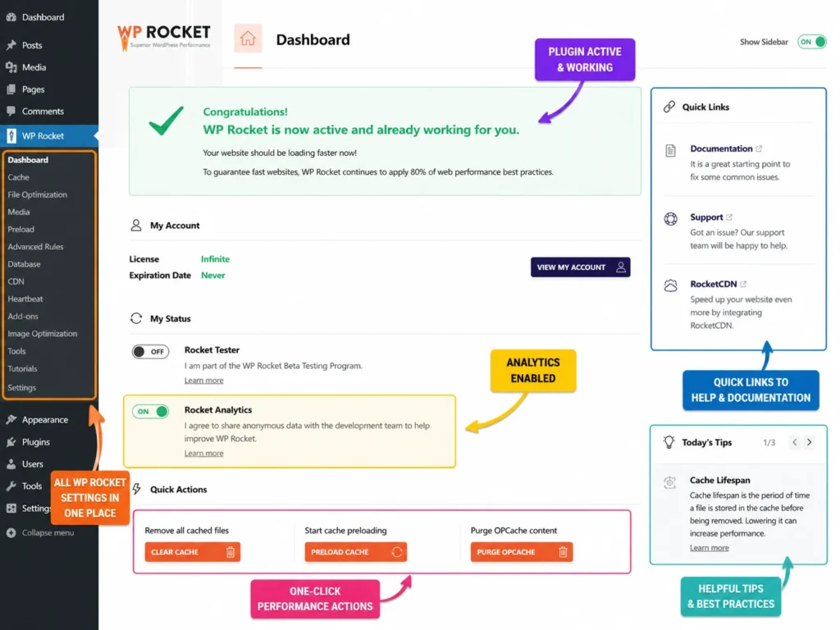Click the Purge OPCache button
The width and height of the screenshot is (840, 630).
(x=521, y=552)
